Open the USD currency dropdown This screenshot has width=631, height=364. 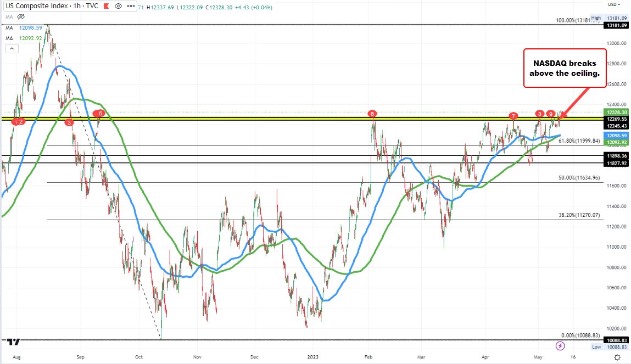click(x=614, y=4)
